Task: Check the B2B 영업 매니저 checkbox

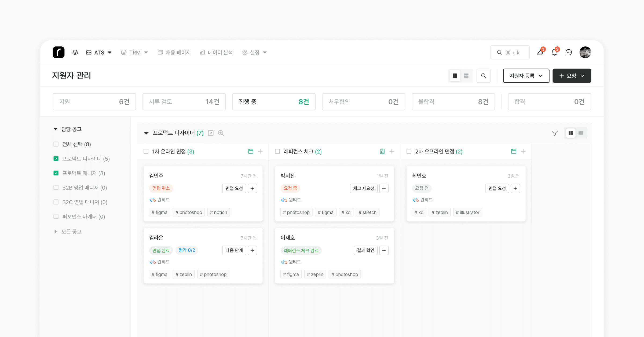Action: point(56,188)
